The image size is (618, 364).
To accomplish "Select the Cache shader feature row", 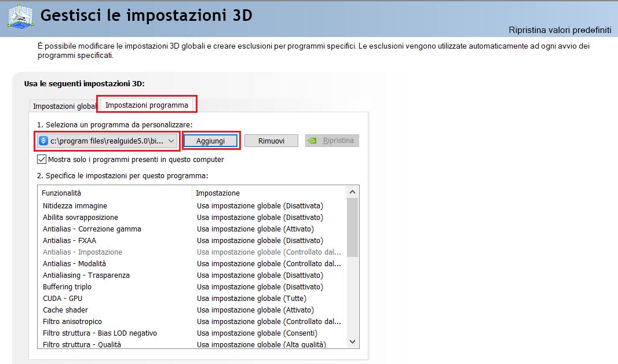I will click(65, 310).
